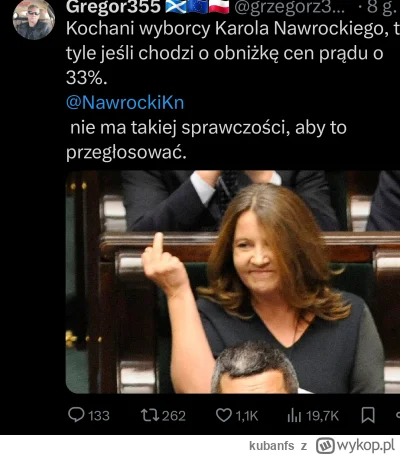Viewport: 400px width, 455px height.
Task: Open Gregor355 profile avatar picture
Action: (x=34, y=19)
